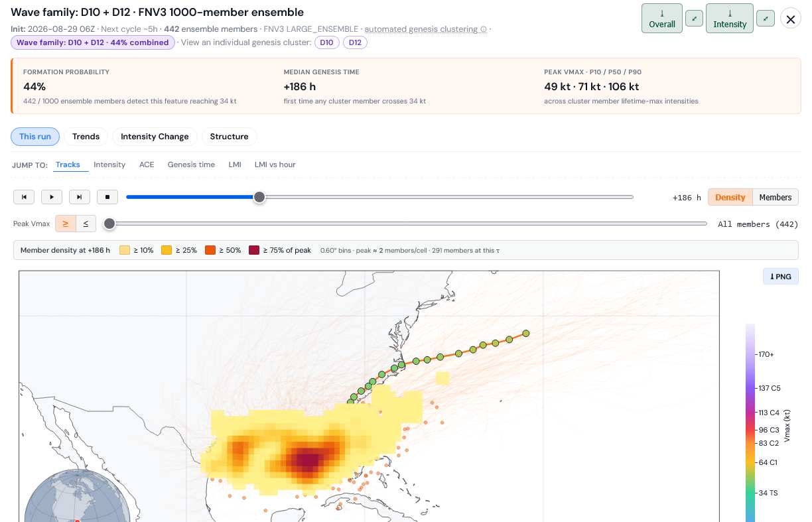This screenshot has width=812, height=522.
Task: Jump to the LMI section
Action: point(235,164)
